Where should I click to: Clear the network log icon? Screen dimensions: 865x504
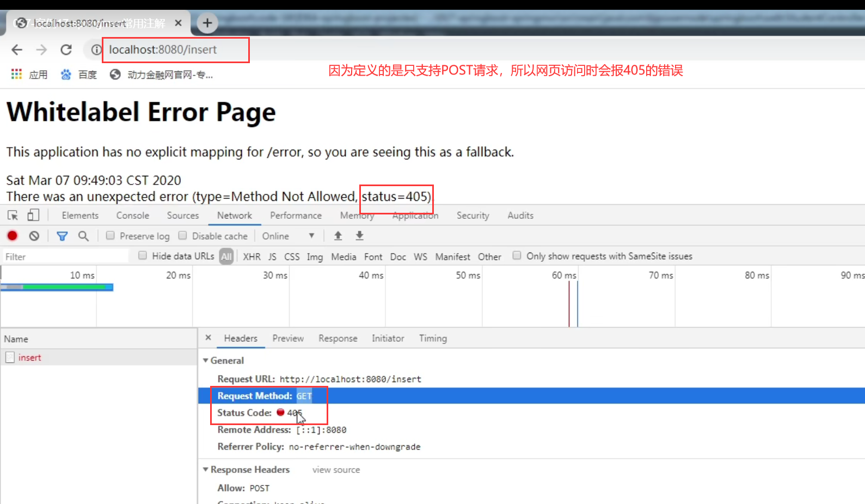pyautogui.click(x=34, y=236)
